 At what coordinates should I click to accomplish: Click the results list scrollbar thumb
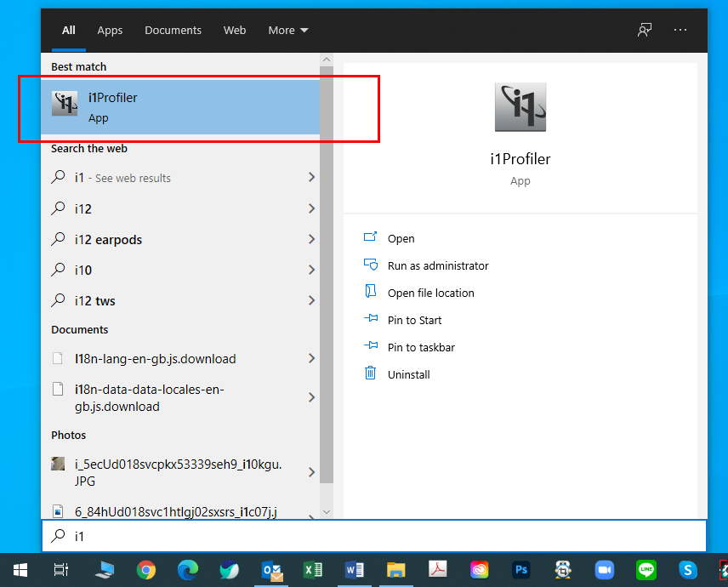(x=327, y=275)
